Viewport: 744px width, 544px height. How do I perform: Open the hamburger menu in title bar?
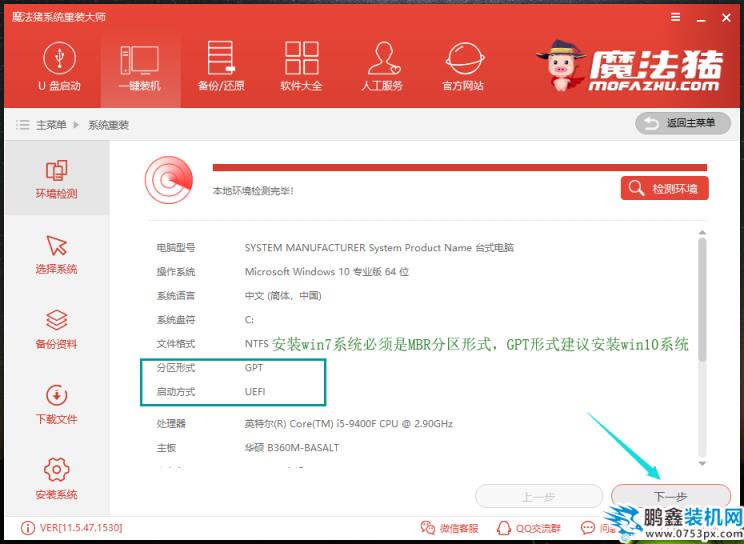pos(676,18)
